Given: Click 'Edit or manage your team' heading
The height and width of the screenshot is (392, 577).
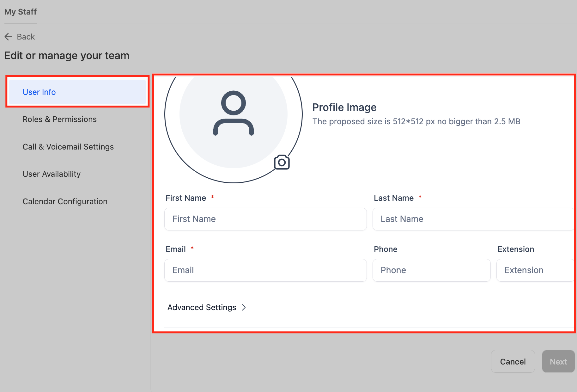Looking at the screenshot, I should click(x=67, y=56).
